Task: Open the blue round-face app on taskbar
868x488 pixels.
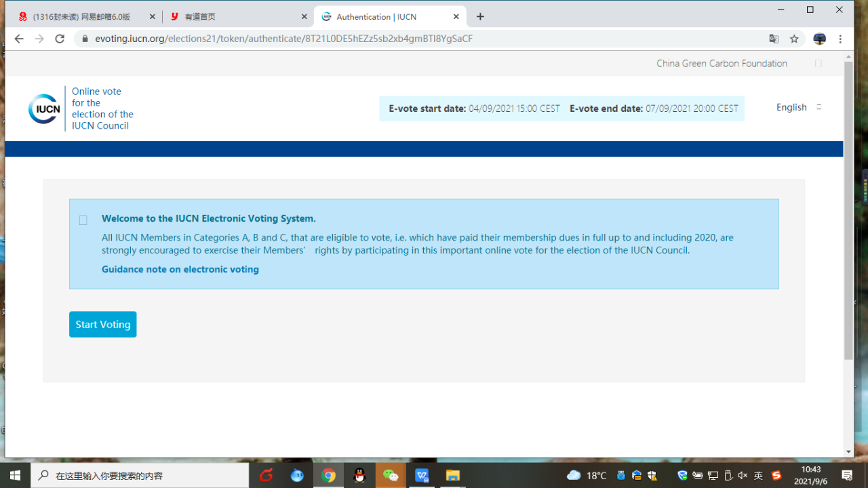Action: [x=297, y=475]
